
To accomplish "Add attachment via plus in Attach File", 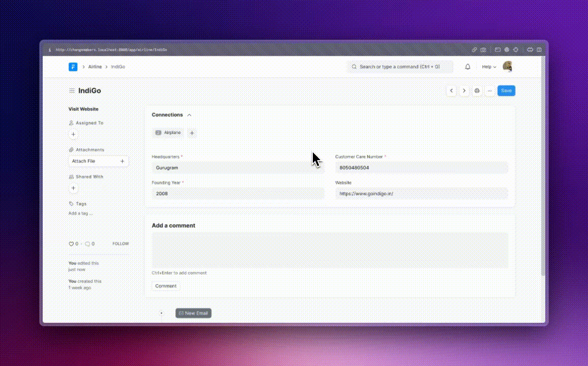I will pyautogui.click(x=122, y=161).
